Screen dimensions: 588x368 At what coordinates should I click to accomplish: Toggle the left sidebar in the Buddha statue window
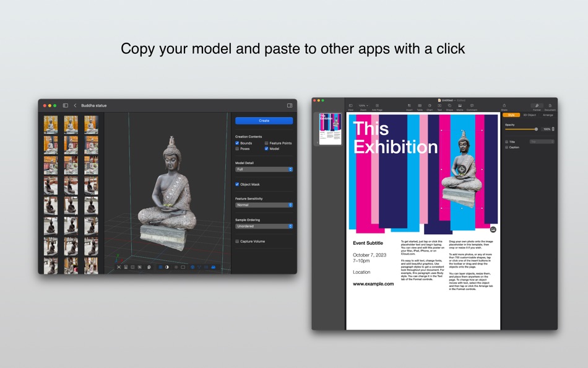[65, 105]
